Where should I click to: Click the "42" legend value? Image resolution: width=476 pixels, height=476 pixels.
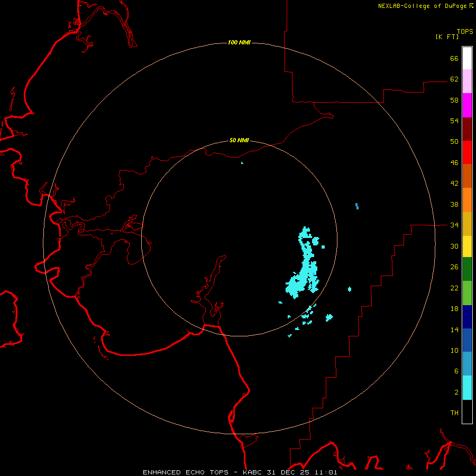454,184
